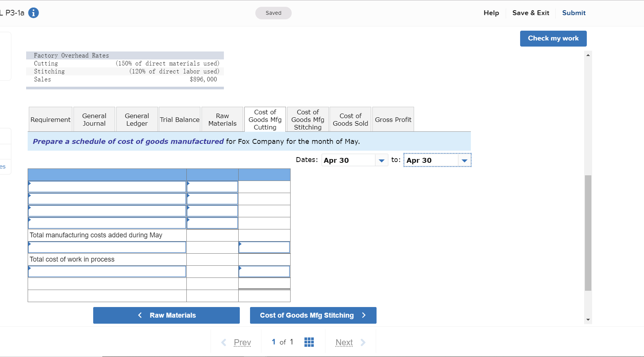Open the second row label dropdown cell
The width and height of the screenshot is (644, 357).
pos(107,199)
